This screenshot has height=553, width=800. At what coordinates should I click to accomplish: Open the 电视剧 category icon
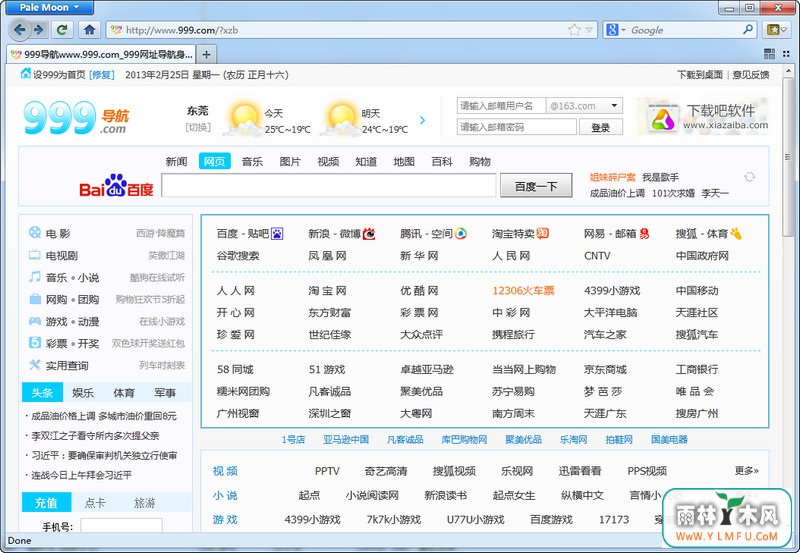(x=35, y=255)
